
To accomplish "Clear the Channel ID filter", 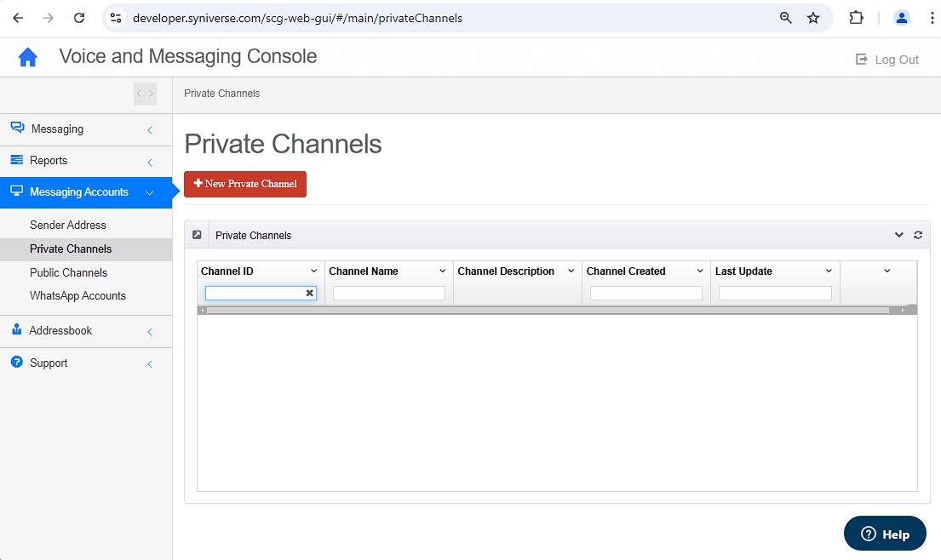I will pyautogui.click(x=310, y=293).
